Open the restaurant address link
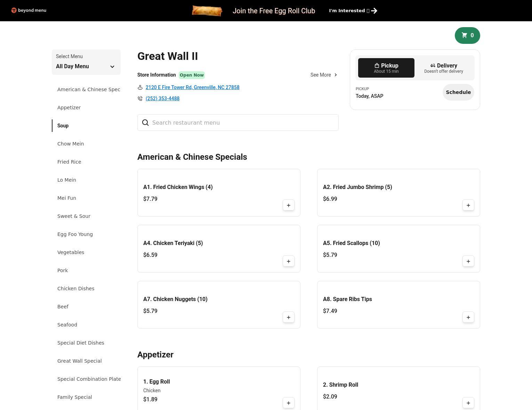 pyautogui.click(x=192, y=87)
